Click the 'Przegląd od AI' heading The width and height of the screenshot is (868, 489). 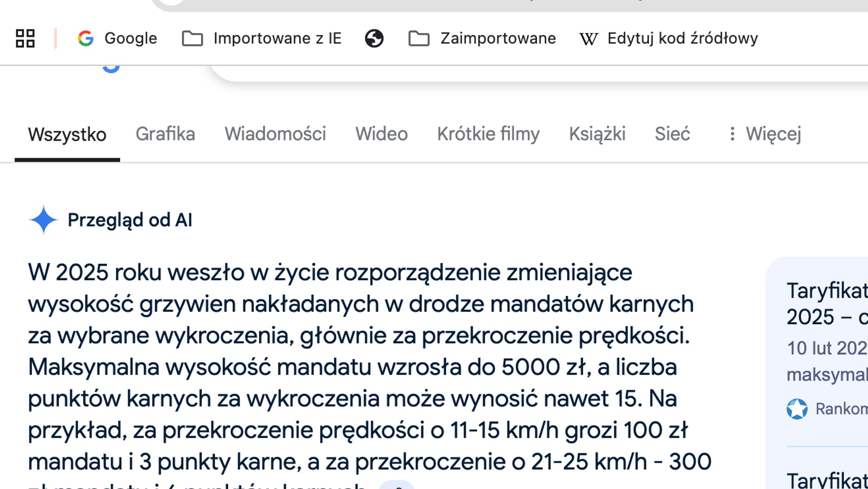click(x=130, y=220)
